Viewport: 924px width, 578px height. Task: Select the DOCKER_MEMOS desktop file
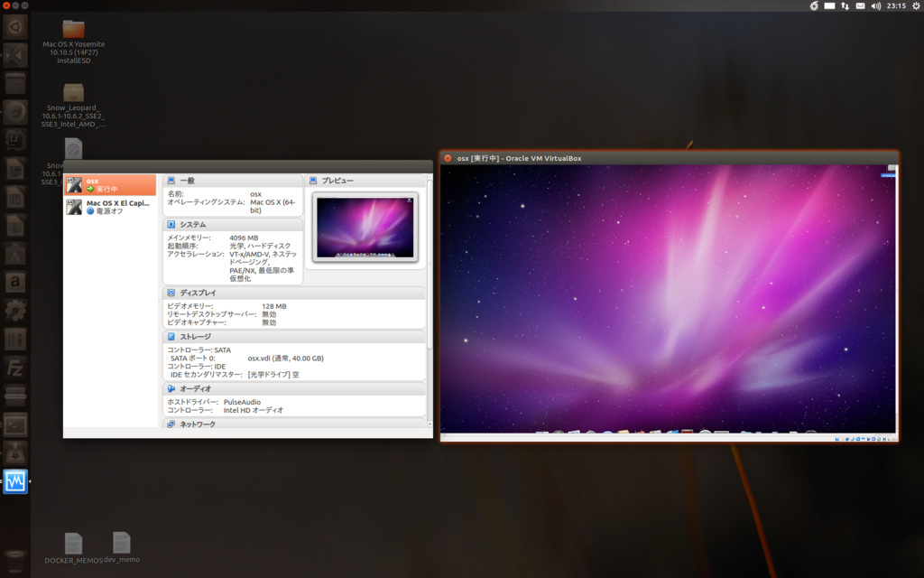pyautogui.click(x=74, y=548)
